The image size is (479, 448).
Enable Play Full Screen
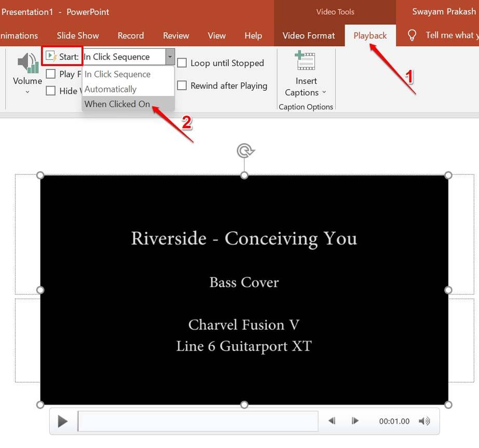pyautogui.click(x=50, y=74)
